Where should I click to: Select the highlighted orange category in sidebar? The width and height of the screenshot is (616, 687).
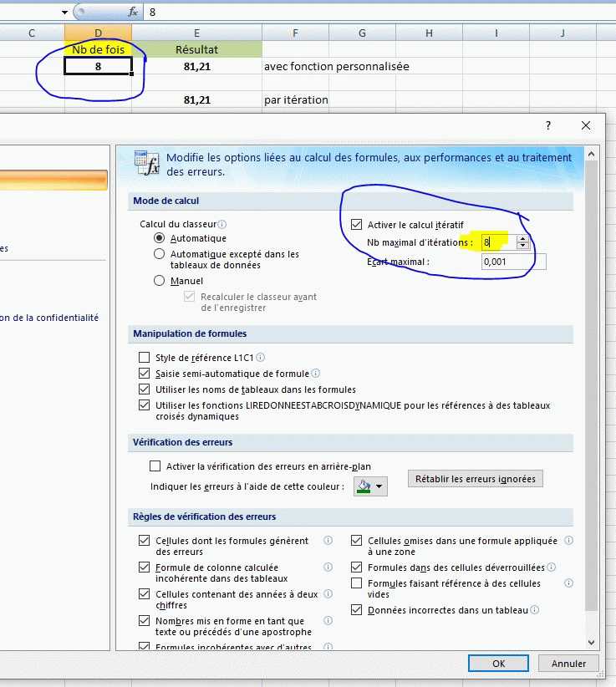(x=53, y=180)
